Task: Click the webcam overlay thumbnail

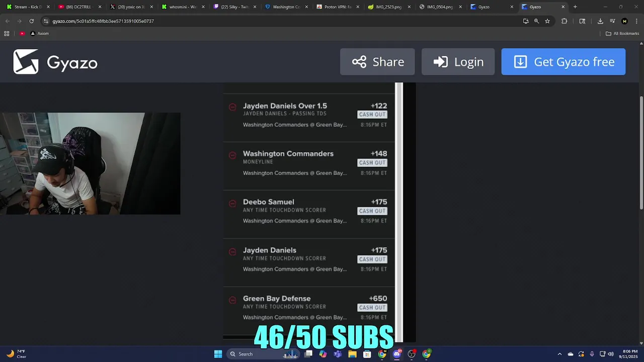Action: [90, 164]
